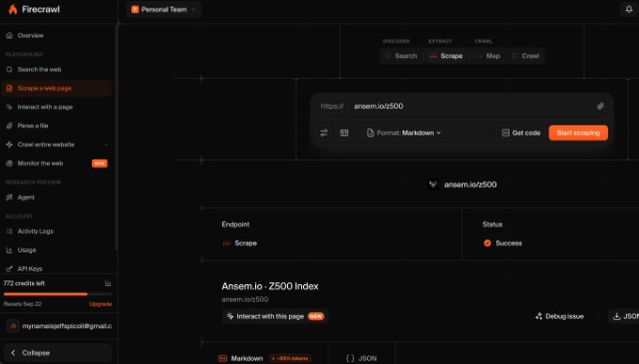Click the Agent sparkle icon

[x=9, y=198]
